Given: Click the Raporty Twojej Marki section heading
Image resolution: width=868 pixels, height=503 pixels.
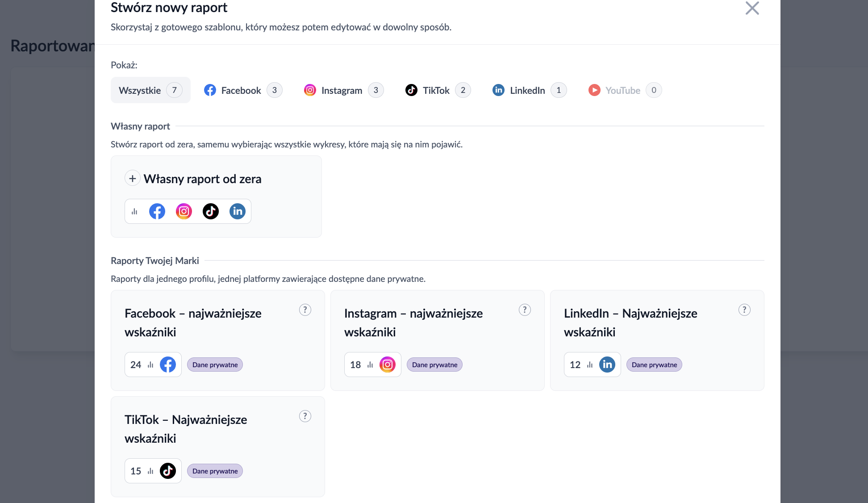Looking at the screenshot, I should (155, 261).
